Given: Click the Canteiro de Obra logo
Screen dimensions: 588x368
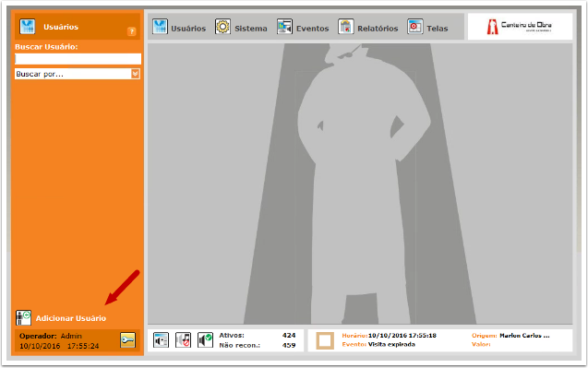Looking at the screenshot, I should click(520, 27).
